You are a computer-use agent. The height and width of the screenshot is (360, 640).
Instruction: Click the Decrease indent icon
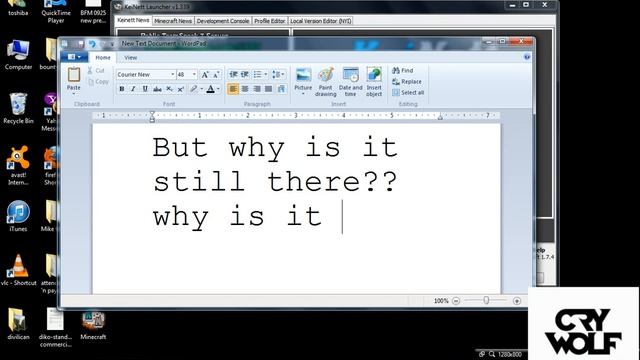(x=233, y=74)
